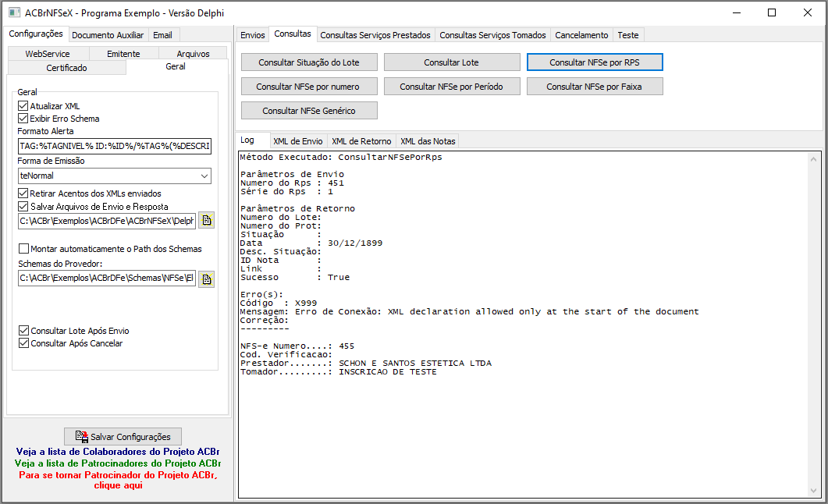The width and height of the screenshot is (828, 504).
Task: Click log scrollbar up arrow
Action: [813, 159]
